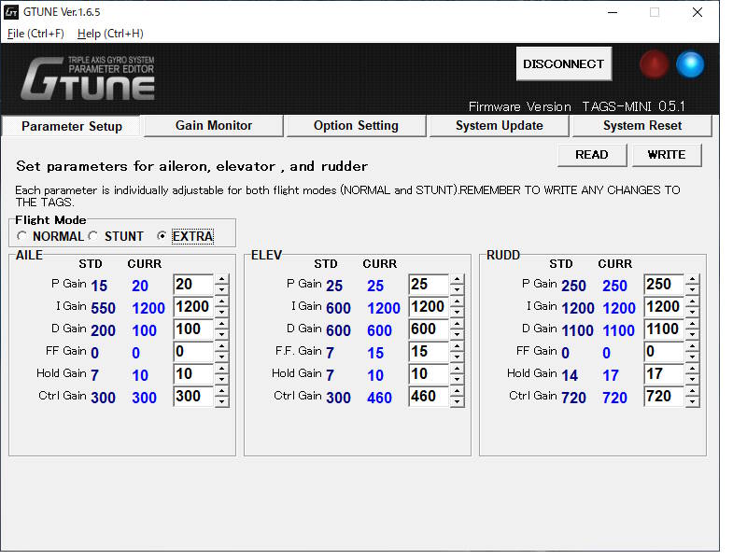Click the RUDD Ctrl Gain input field
This screenshot has height=560, width=747.
pos(664,396)
